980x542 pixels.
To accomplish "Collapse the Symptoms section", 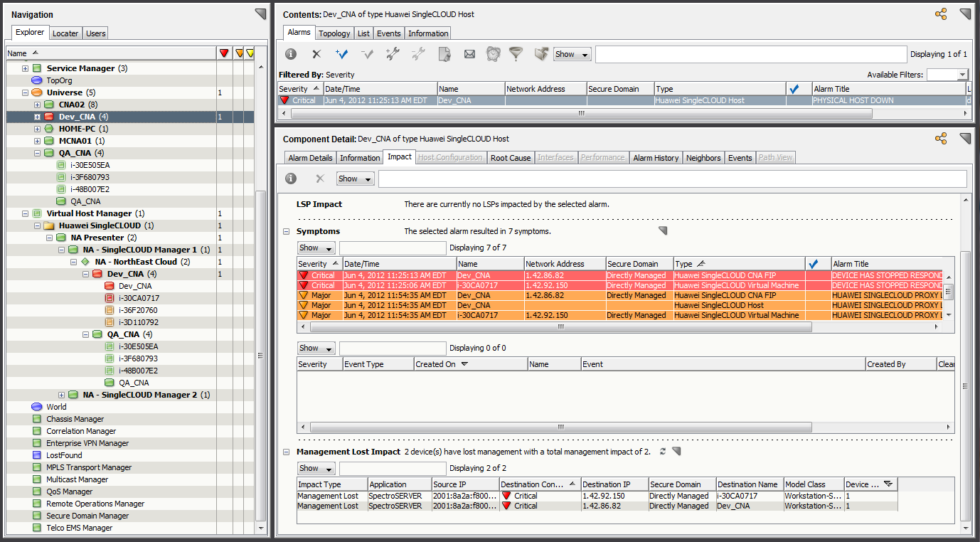I will [287, 231].
